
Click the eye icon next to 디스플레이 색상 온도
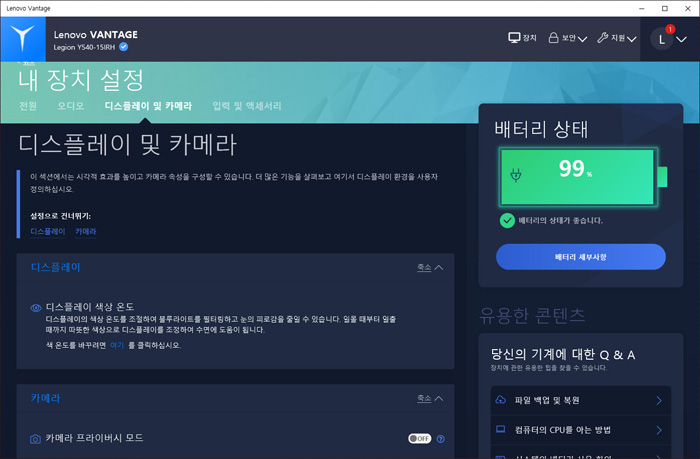[x=36, y=308]
